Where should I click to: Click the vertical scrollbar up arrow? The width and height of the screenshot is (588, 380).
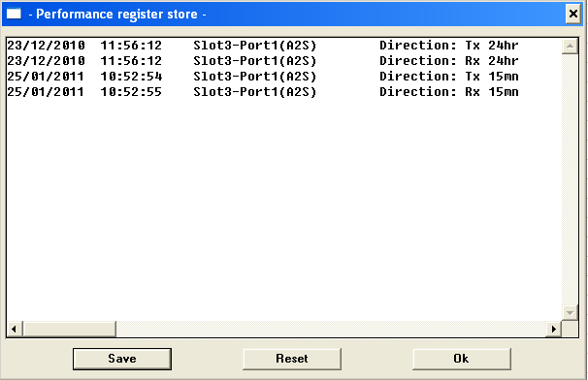570,47
